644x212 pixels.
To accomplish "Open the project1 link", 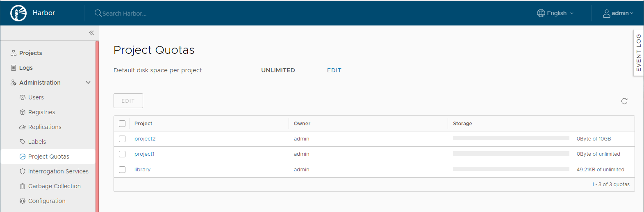I will tap(144, 154).
